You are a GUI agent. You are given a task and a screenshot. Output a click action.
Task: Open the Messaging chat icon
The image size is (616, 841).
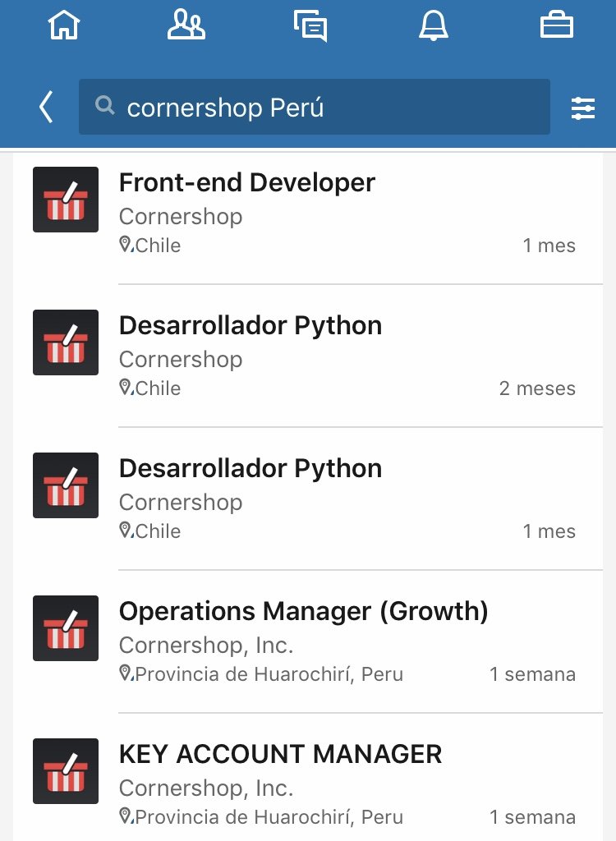[x=310, y=25]
